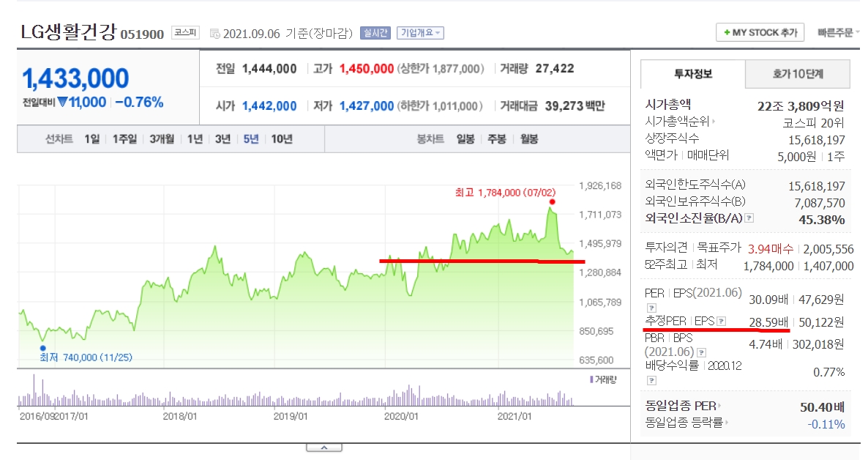The width and height of the screenshot is (868, 460).
Task: Click help icon under PER EPS(2021.06)
Action: [x=651, y=308]
